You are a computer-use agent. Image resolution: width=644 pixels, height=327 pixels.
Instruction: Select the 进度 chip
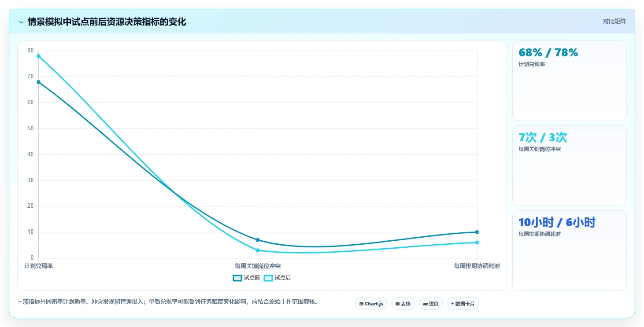point(431,304)
